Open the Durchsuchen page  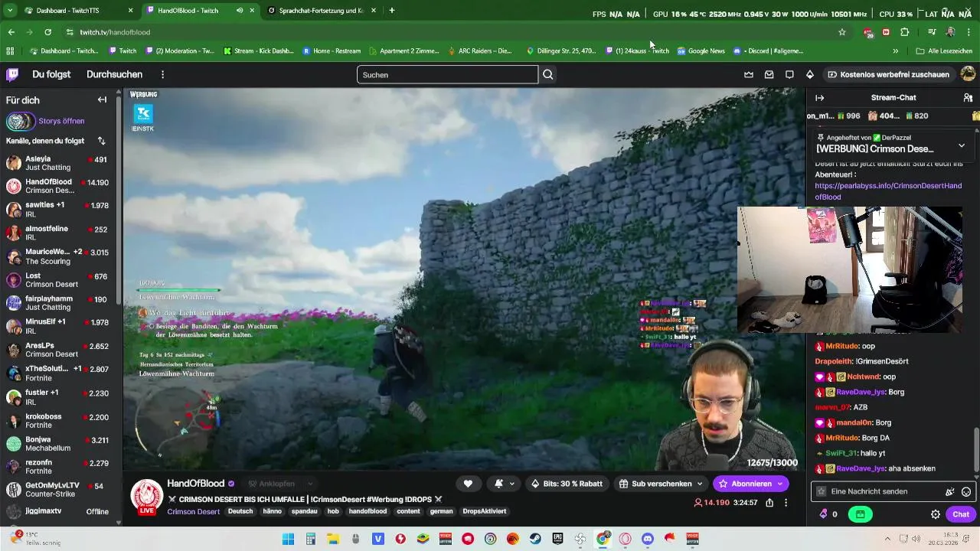pyautogui.click(x=114, y=74)
